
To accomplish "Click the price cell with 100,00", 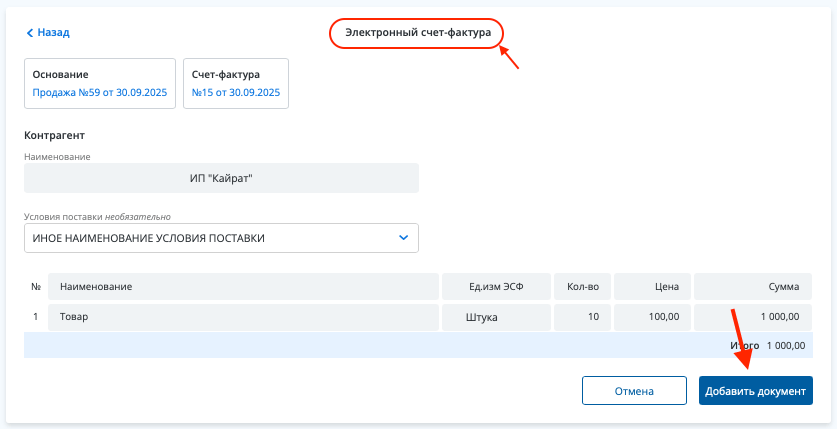I will 651,317.
